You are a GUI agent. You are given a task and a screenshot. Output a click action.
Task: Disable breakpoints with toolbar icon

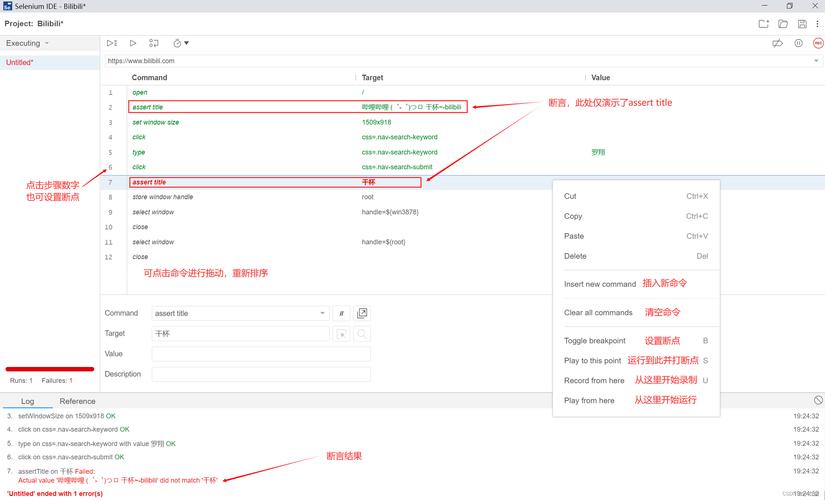coord(777,43)
